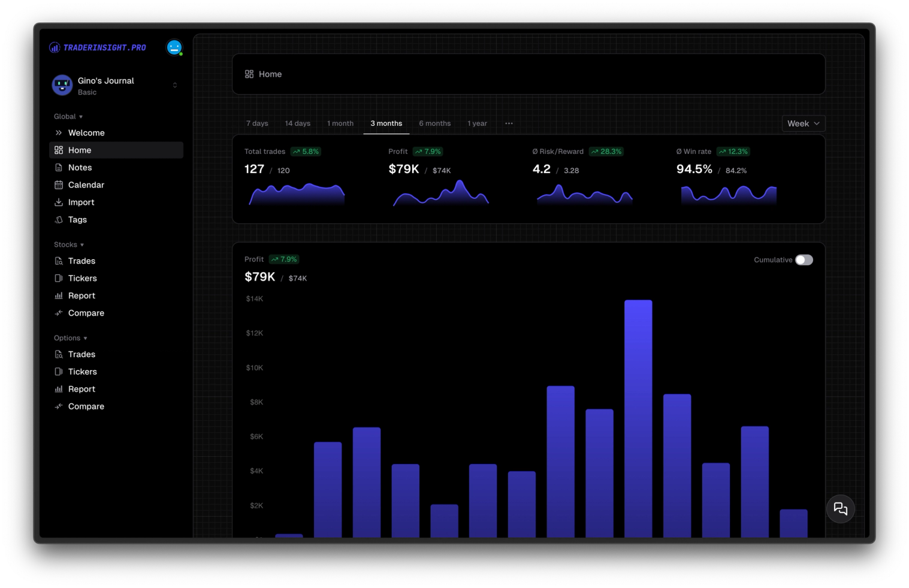This screenshot has width=909, height=588.
Task: Click the Options Compare icon
Action: point(59,407)
